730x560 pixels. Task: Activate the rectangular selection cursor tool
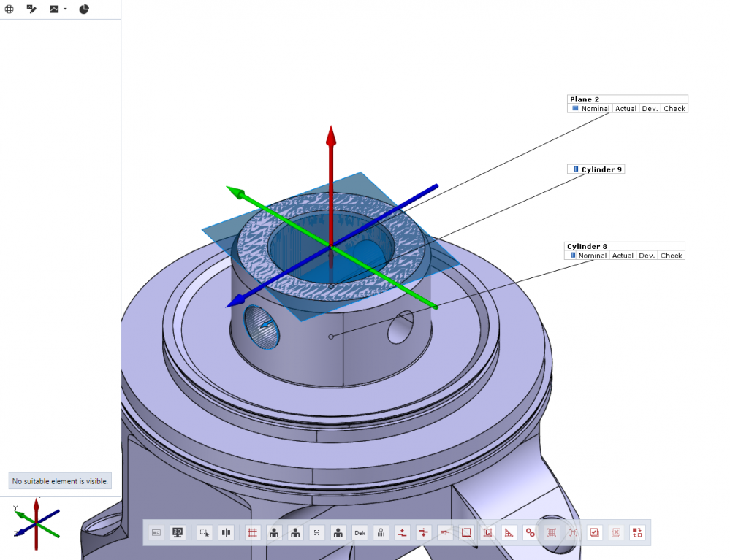coord(205,532)
